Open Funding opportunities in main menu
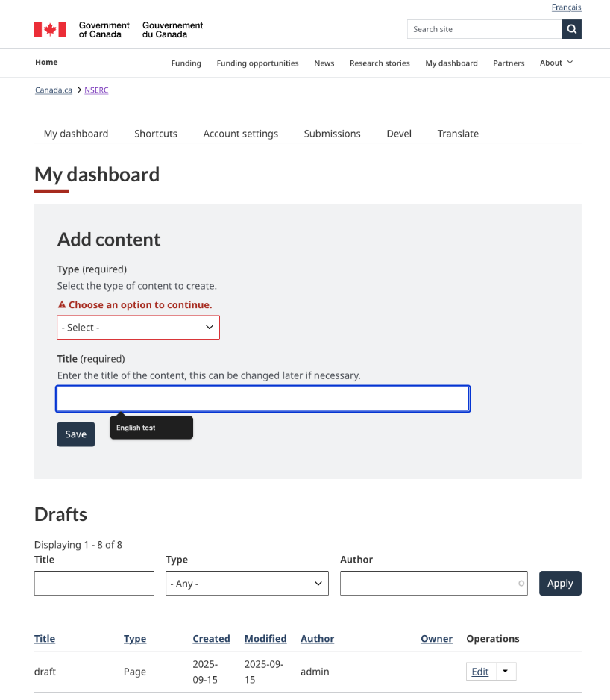Screen dimensions: 610x700 coord(257,63)
